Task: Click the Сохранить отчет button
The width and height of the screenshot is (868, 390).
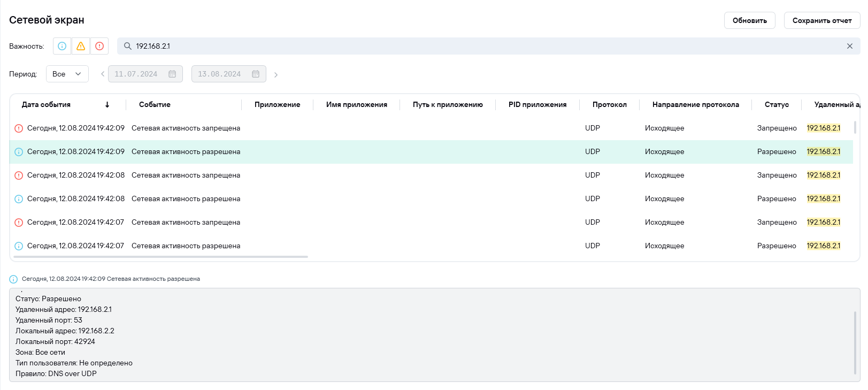Action: [821, 20]
